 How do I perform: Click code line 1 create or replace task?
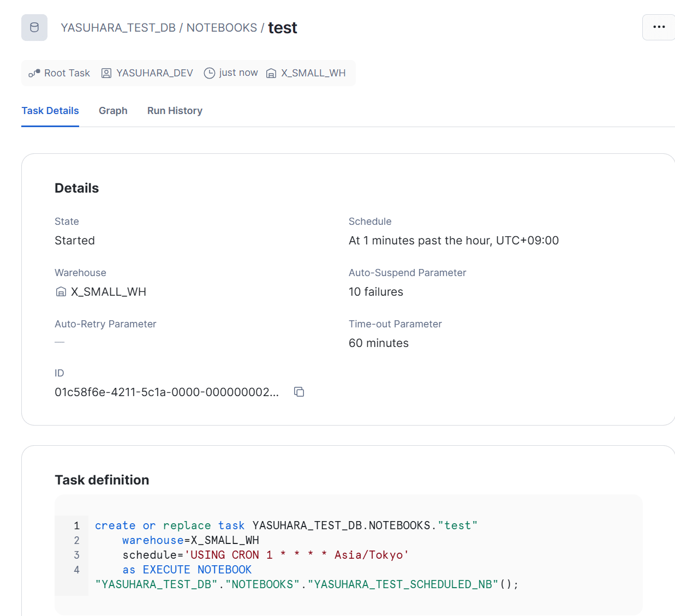point(286,525)
